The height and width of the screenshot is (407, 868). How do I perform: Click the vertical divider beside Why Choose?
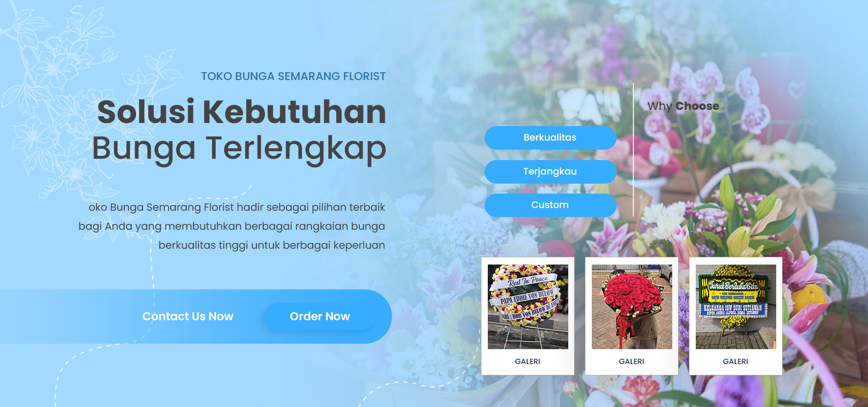tap(633, 149)
